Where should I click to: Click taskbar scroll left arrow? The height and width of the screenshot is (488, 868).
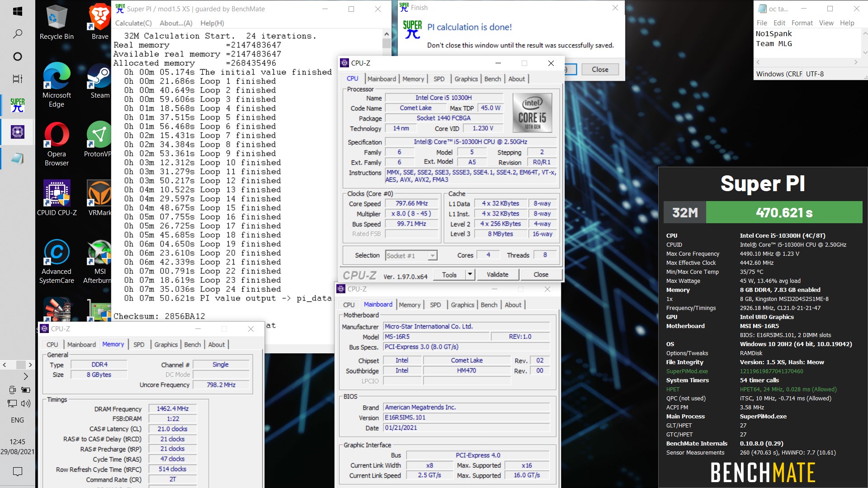point(5,365)
